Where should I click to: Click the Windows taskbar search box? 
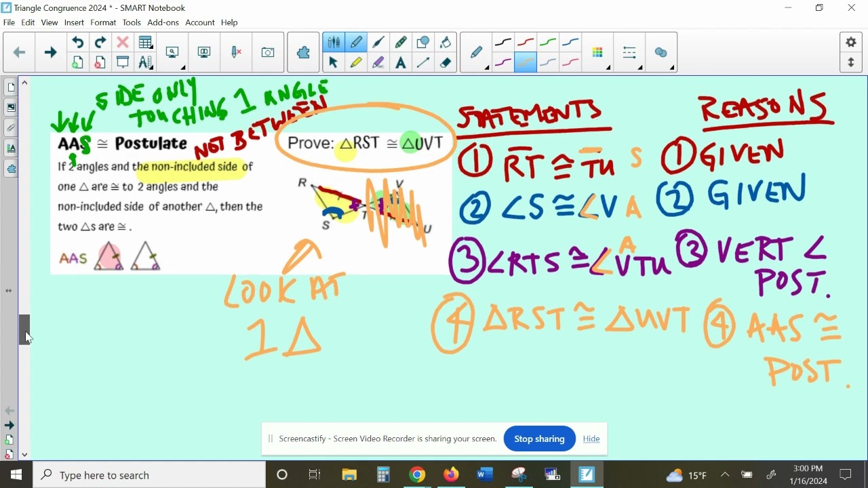[149, 475]
